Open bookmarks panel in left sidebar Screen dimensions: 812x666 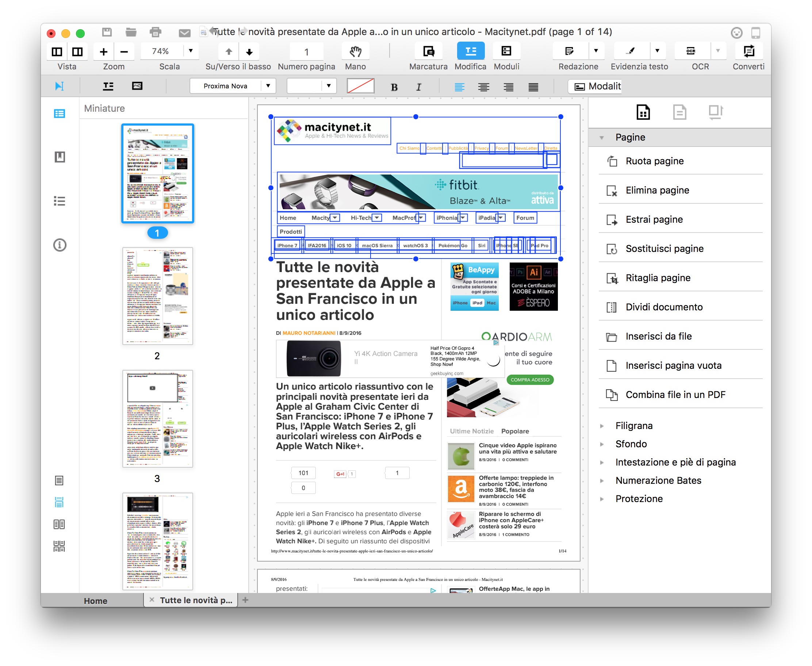point(60,157)
